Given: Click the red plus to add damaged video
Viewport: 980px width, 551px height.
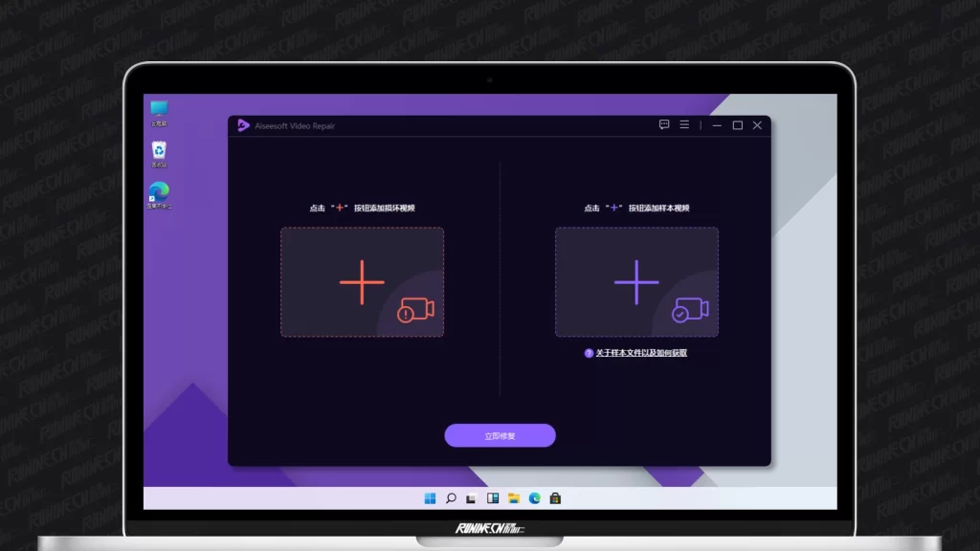Looking at the screenshot, I should click(x=362, y=282).
